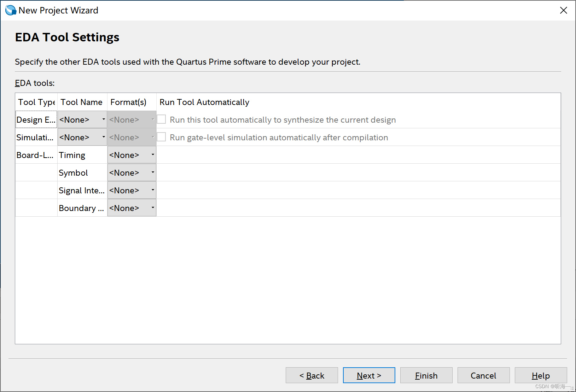Select the Board-Level tool type cell
This screenshot has width=576, height=392.
[36, 155]
